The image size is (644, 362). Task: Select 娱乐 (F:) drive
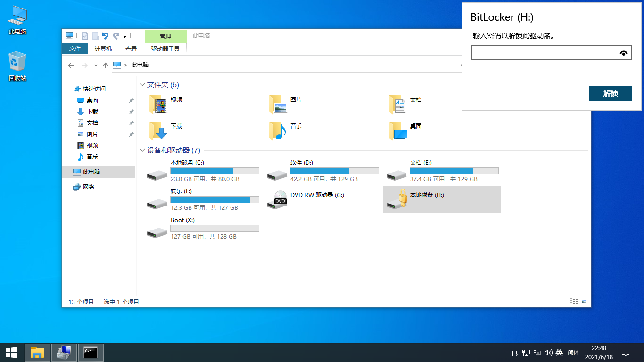coord(202,199)
